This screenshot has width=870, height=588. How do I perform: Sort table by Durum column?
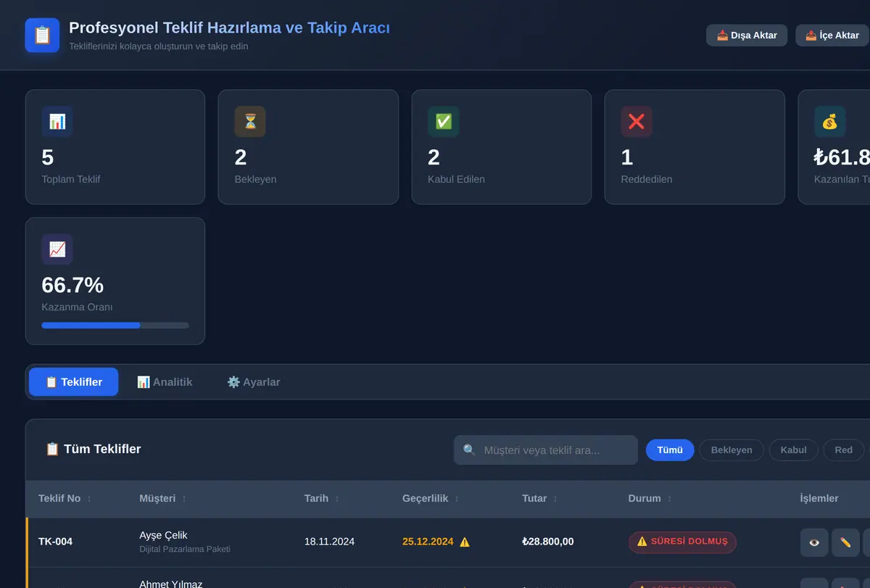click(650, 499)
